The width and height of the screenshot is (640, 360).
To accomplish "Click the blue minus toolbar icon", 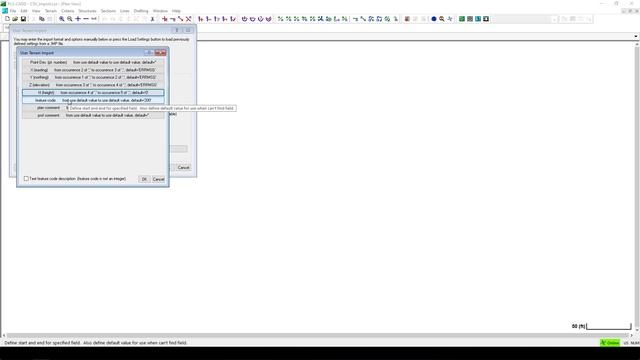I will pyautogui.click(x=86, y=19).
